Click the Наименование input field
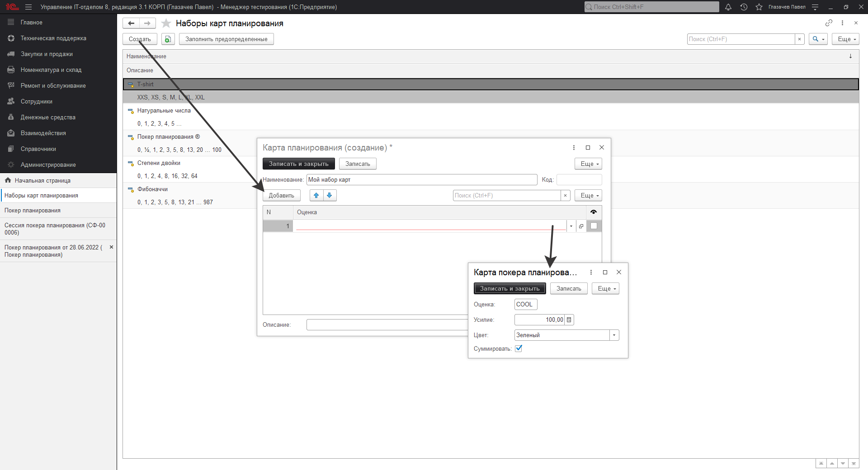The width and height of the screenshot is (868, 470). point(421,180)
